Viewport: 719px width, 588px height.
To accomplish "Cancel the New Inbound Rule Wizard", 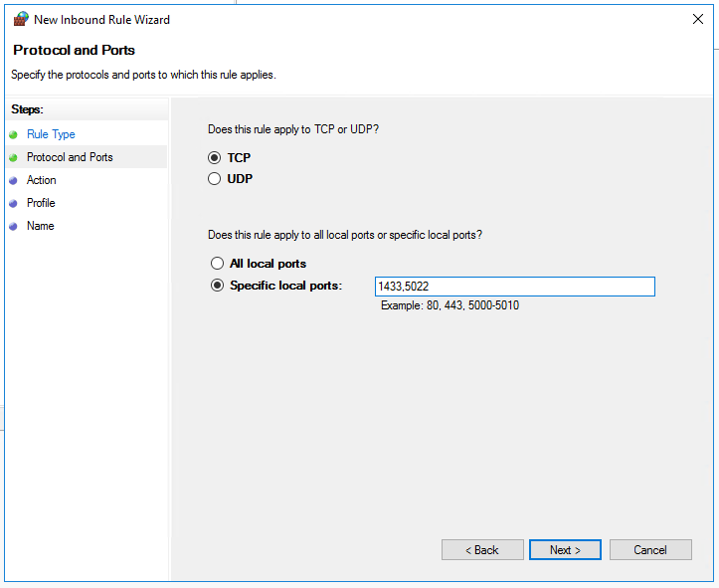I will click(650, 549).
